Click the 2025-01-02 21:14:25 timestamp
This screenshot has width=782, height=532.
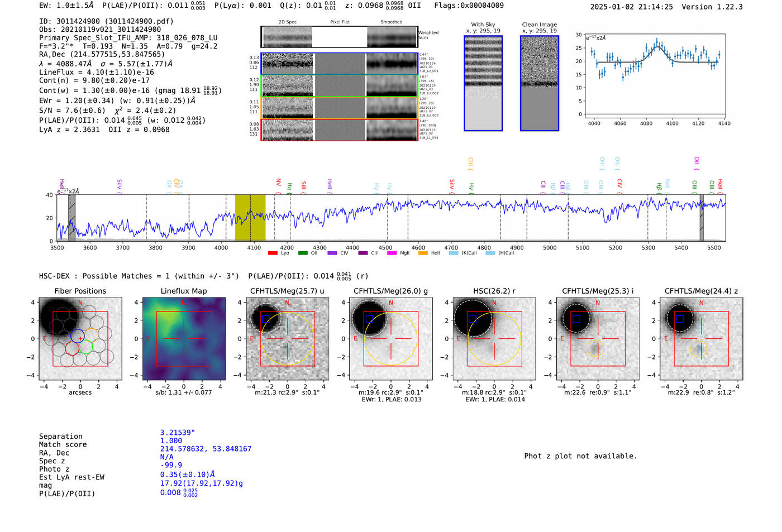[631, 7]
